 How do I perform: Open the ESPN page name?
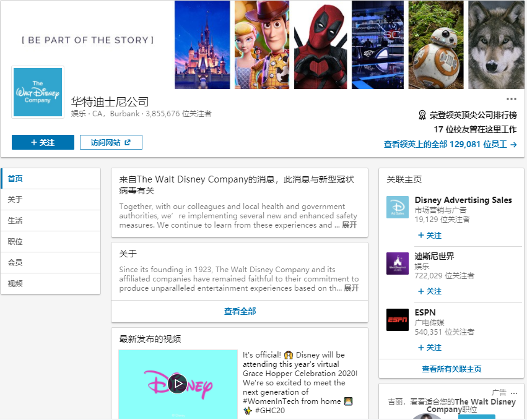(x=425, y=312)
